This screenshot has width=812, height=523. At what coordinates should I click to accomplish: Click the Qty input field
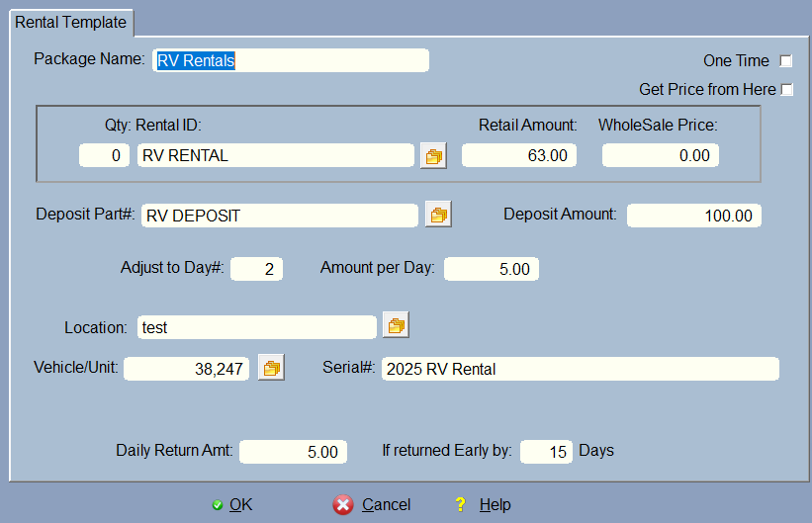point(104,155)
